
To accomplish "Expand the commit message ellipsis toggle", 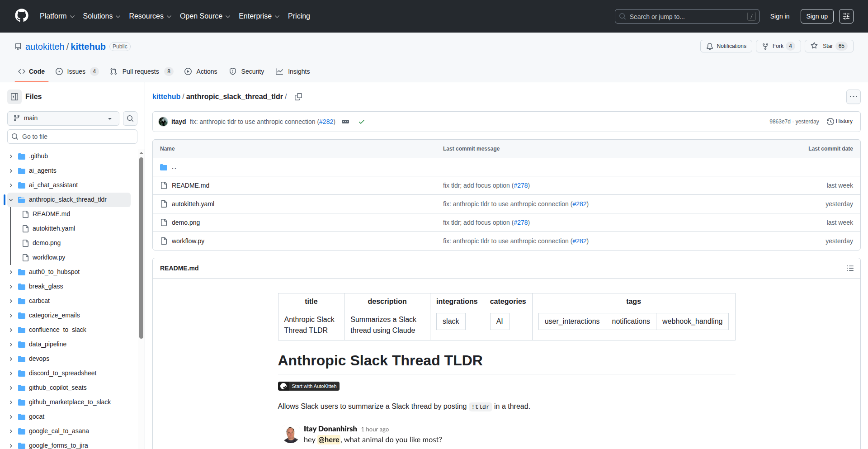I will point(345,122).
